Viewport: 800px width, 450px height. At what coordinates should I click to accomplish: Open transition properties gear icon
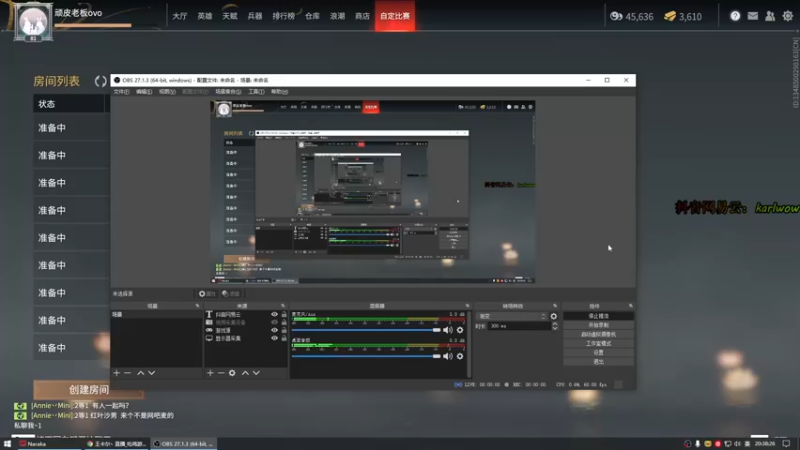coord(554,316)
